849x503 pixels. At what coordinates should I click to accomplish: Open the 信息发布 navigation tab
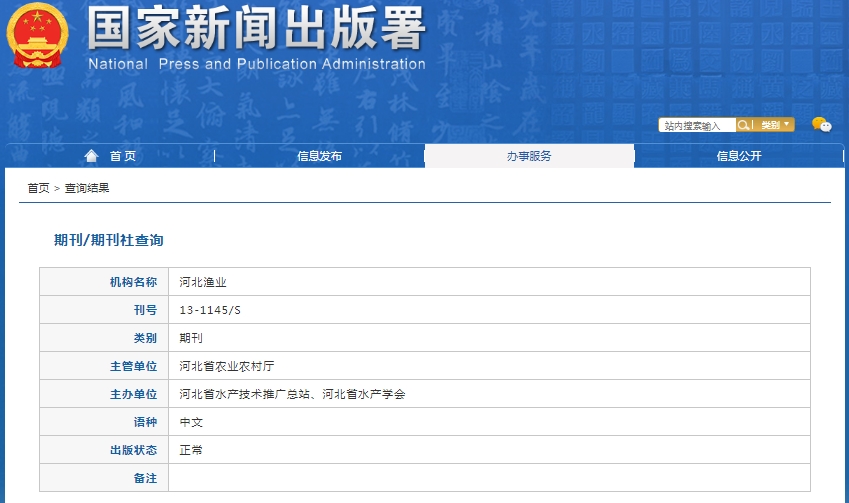[319, 156]
